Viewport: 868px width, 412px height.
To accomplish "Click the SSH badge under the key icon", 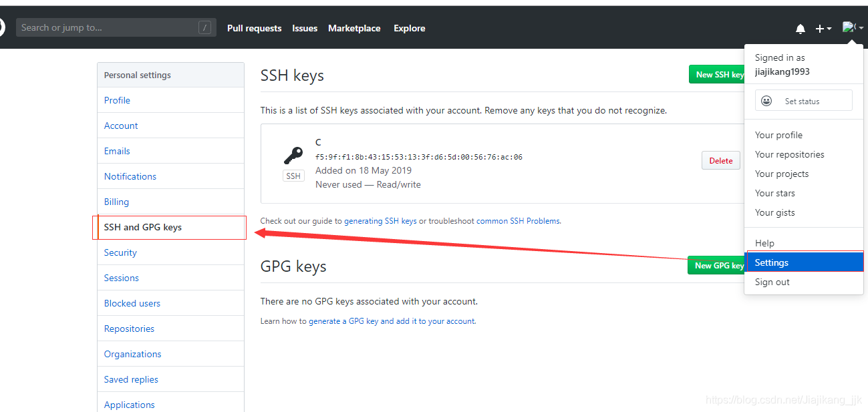I will 293,176.
